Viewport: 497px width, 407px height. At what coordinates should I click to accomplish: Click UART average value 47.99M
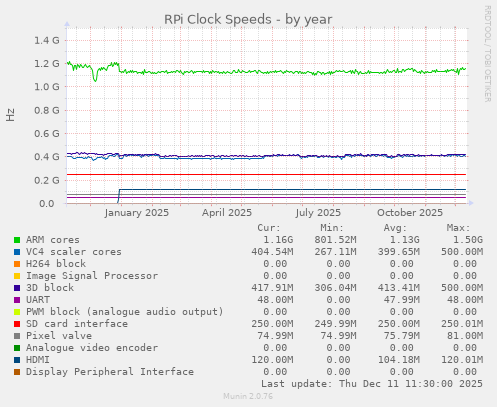pyautogui.click(x=402, y=300)
